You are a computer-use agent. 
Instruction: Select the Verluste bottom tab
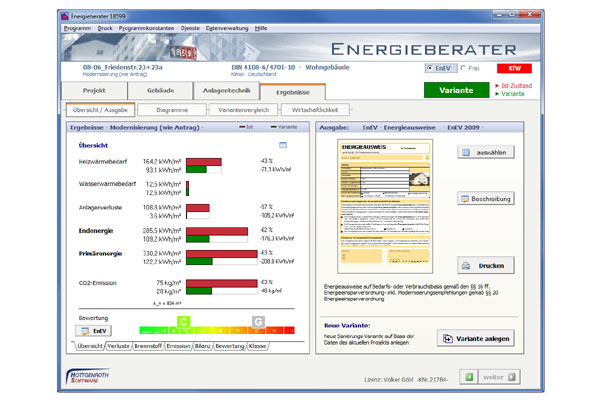[x=119, y=346]
